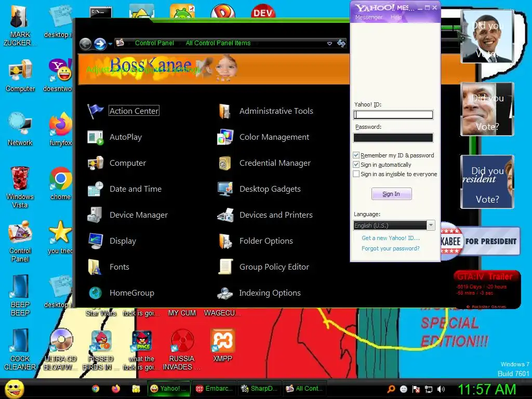Click the Color Management icon
Image resolution: width=532 pixels, height=399 pixels.
[x=225, y=137]
